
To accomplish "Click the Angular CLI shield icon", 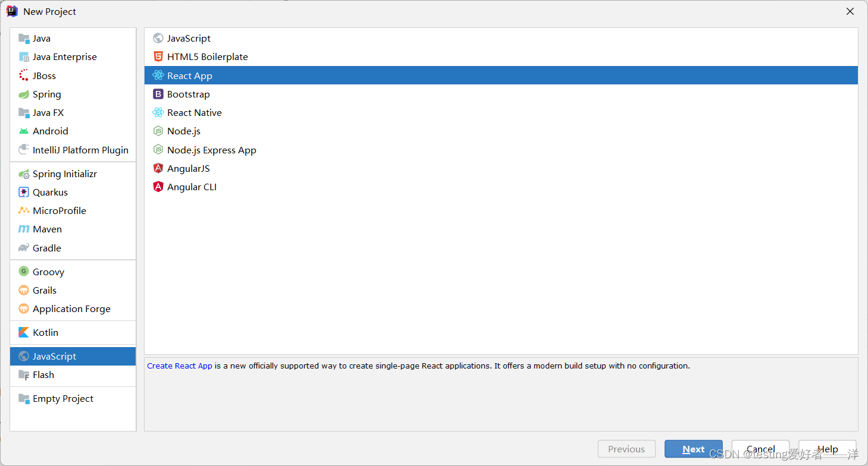I will (x=158, y=187).
